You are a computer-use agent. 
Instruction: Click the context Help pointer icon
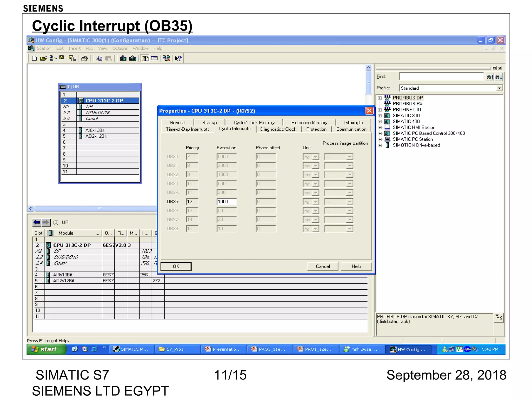[178, 58]
